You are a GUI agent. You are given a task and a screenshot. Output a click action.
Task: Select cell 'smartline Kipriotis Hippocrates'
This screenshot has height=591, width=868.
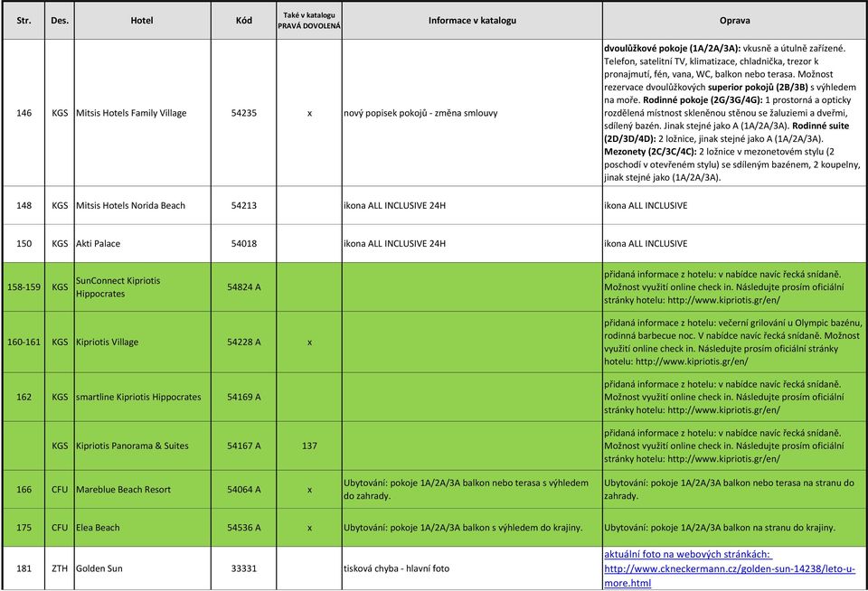142,397
